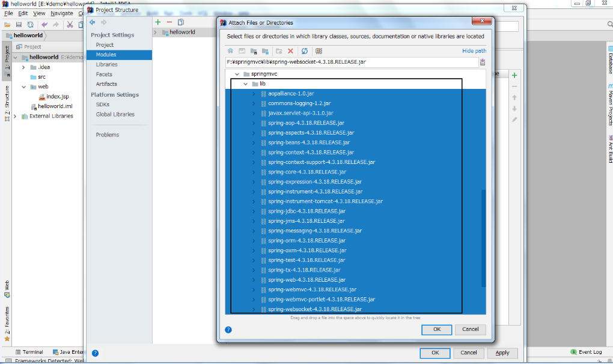The height and width of the screenshot is (364, 613).
Task: Click the help icon in Attach Files dialog
Action: 228,330
